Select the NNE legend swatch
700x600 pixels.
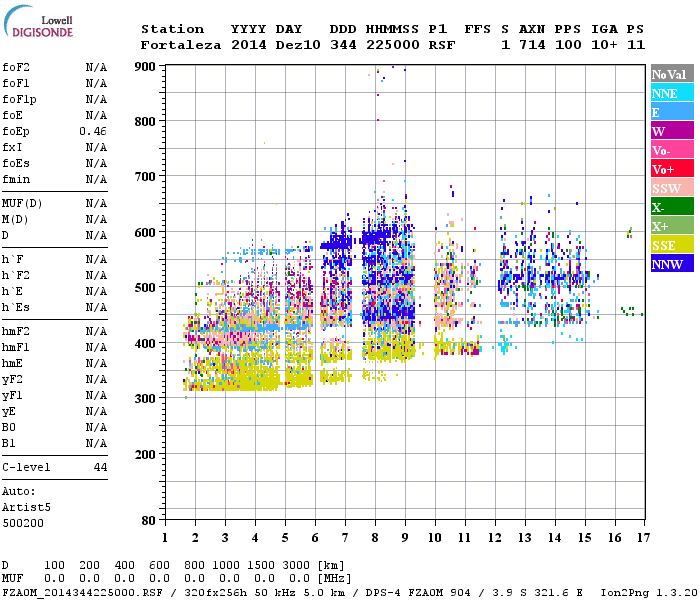pyautogui.click(x=672, y=93)
